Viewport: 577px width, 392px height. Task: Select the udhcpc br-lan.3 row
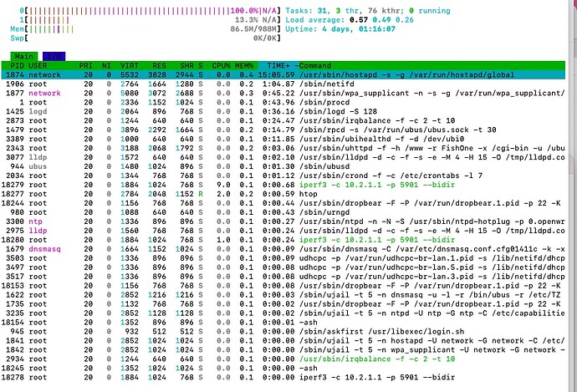coord(283,277)
